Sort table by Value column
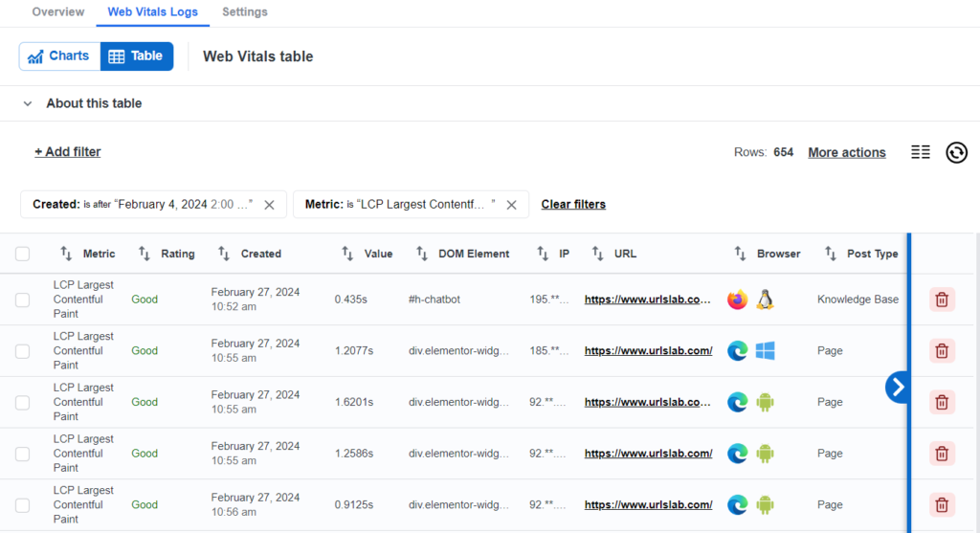The width and height of the screenshot is (980, 533). coord(347,253)
